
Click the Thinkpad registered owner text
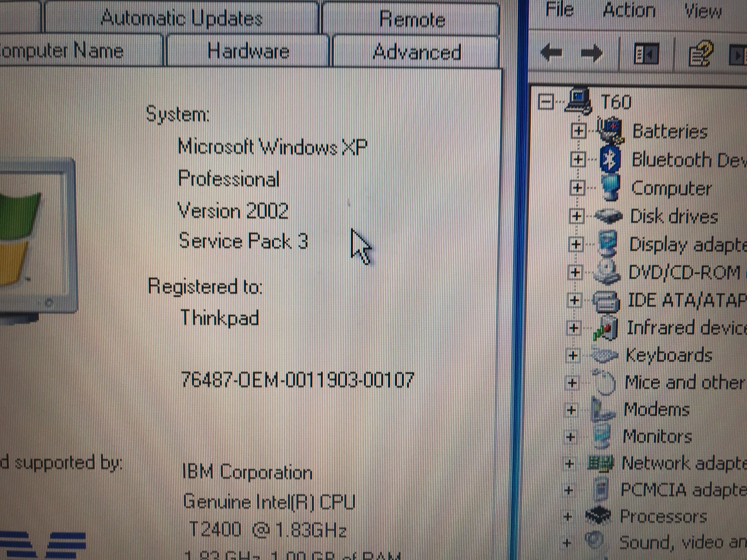click(219, 318)
